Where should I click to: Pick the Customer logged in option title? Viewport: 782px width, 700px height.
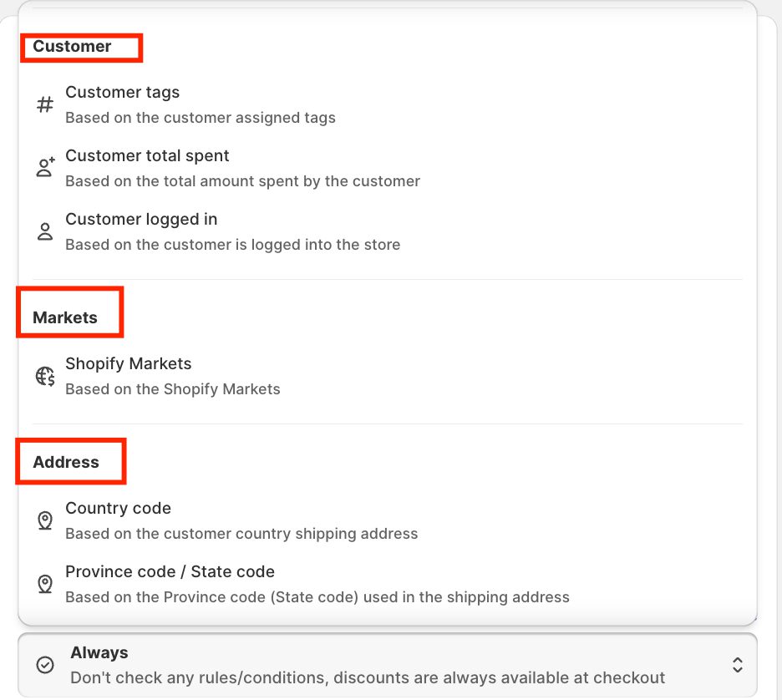[x=141, y=220]
